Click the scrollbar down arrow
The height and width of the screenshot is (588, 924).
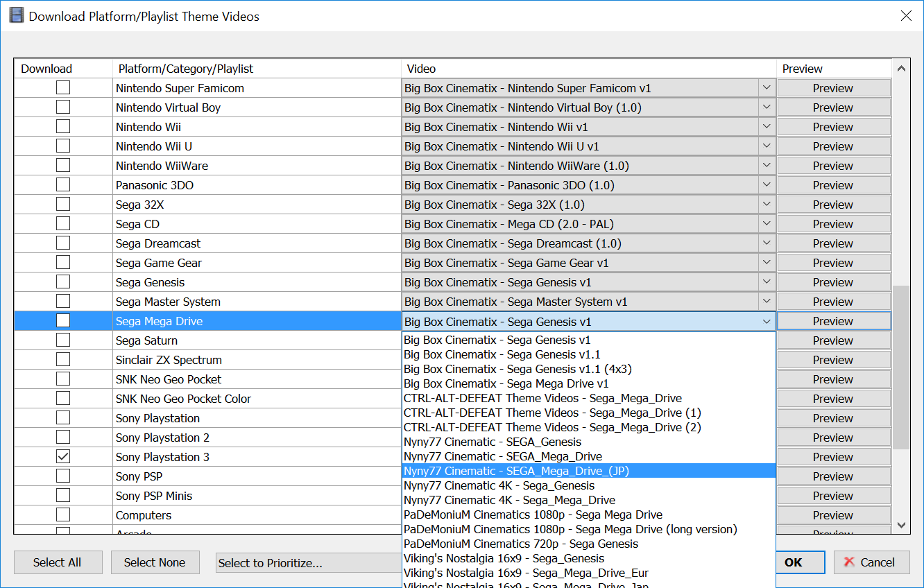901,526
